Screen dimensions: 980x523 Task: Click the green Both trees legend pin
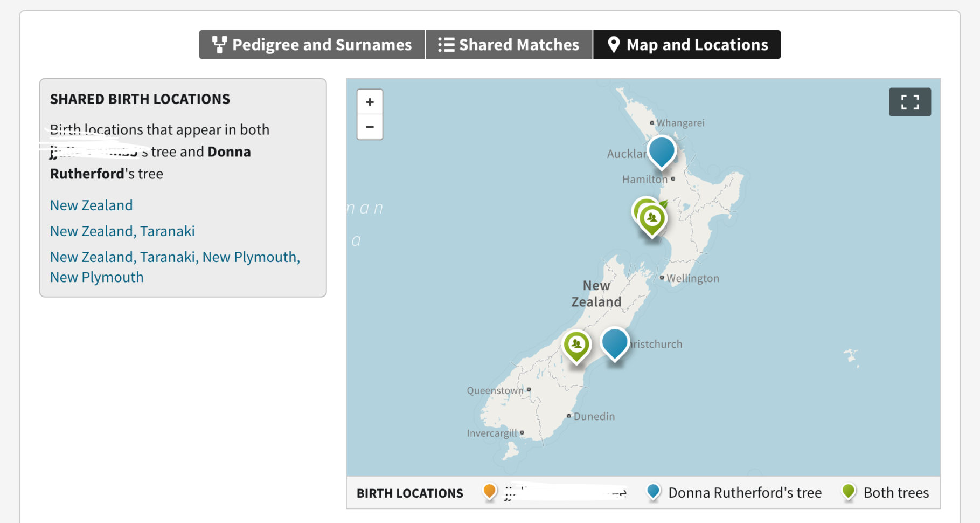click(849, 492)
